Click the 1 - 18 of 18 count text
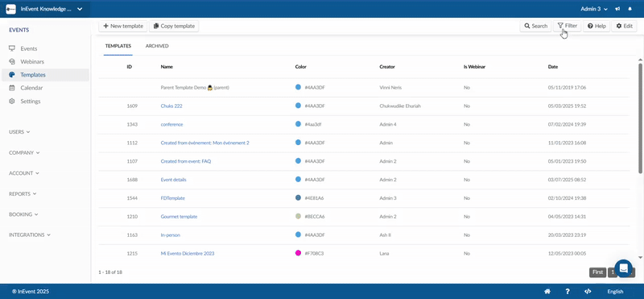This screenshot has height=299, width=644. point(110,272)
